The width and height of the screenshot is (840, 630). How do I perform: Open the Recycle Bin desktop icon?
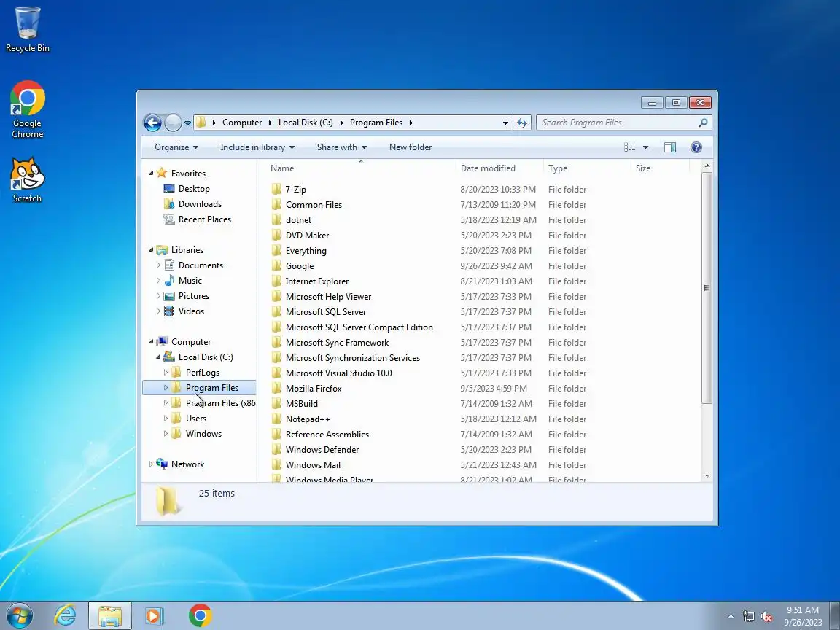pyautogui.click(x=27, y=29)
